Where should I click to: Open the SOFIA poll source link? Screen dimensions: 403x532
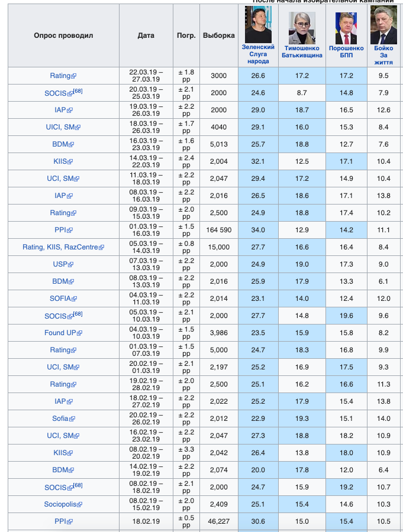[x=60, y=299]
